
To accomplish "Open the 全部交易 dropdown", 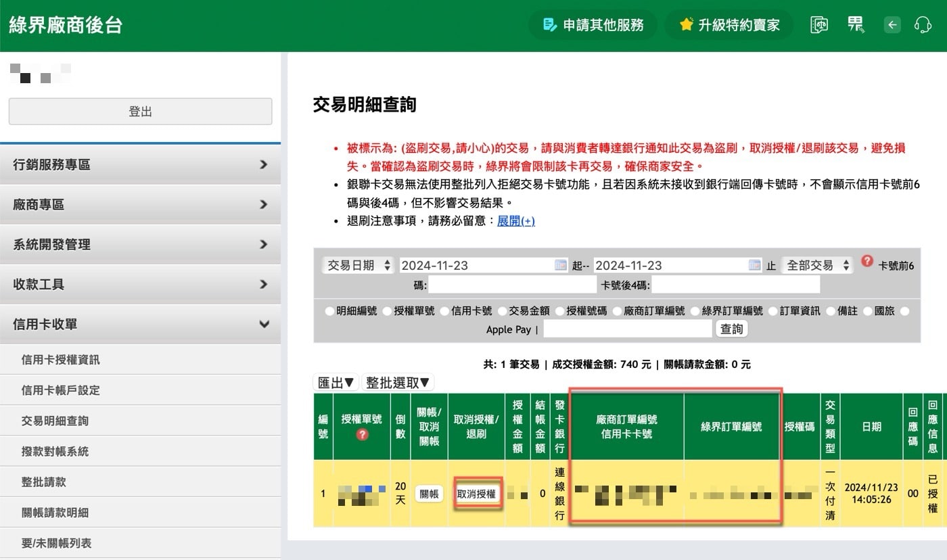I will coord(816,265).
